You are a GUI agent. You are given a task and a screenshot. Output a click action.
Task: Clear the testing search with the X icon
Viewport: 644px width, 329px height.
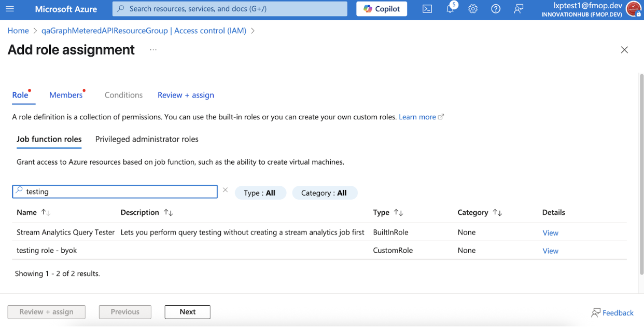click(225, 190)
